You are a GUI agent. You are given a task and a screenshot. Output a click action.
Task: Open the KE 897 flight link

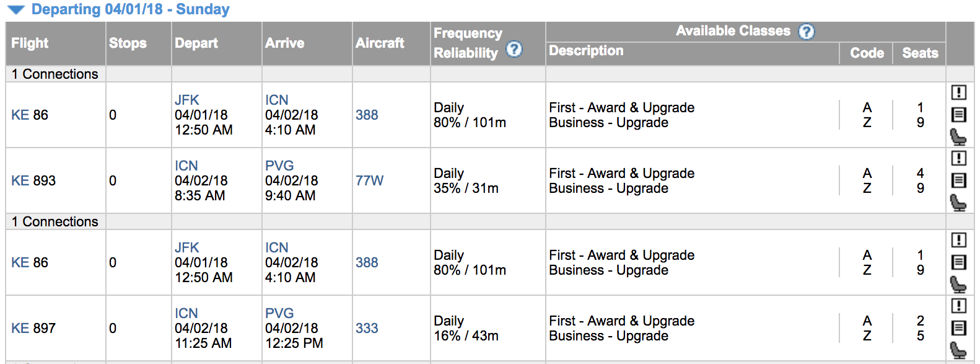(33, 328)
